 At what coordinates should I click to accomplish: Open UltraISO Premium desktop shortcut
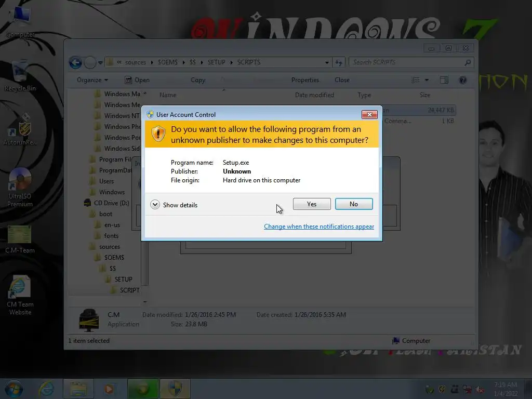coord(20,188)
